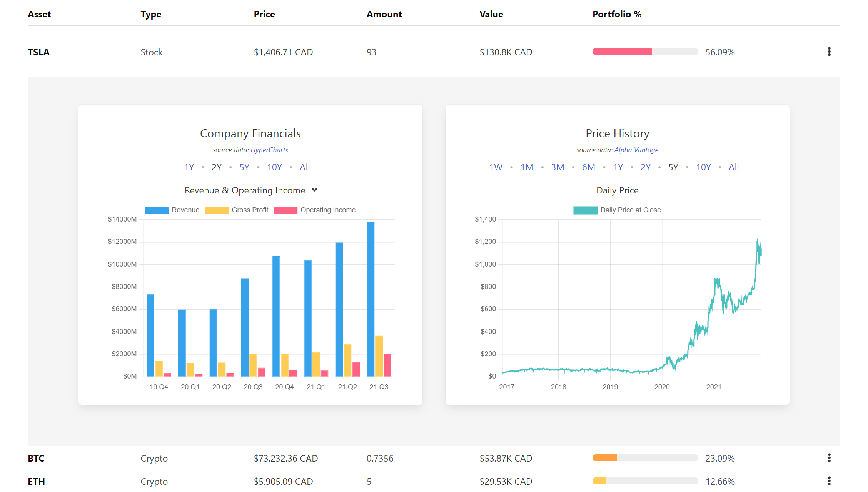Open the Alpha Vantage source link
The width and height of the screenshot is (868, 492).
click(x=636, y=150)
